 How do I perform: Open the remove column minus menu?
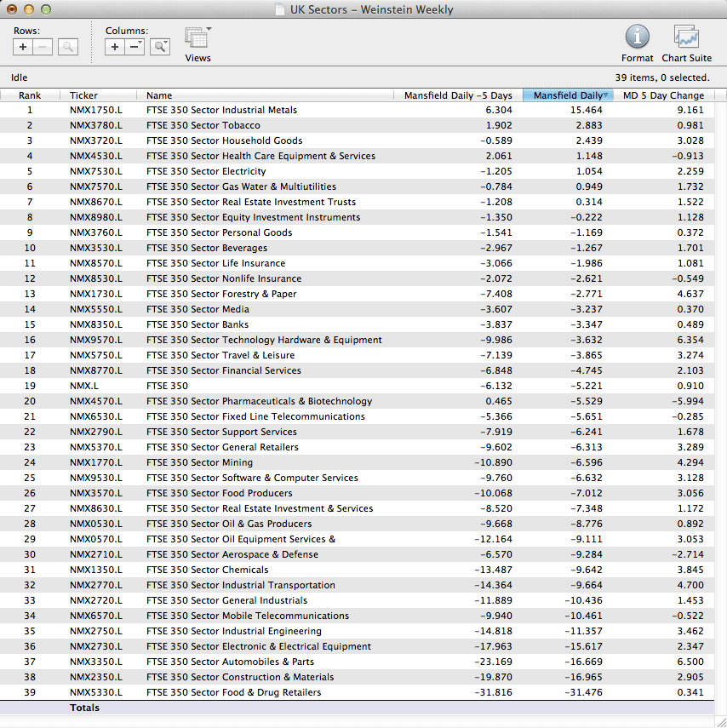pyautogui.click(x=135, y=48)
